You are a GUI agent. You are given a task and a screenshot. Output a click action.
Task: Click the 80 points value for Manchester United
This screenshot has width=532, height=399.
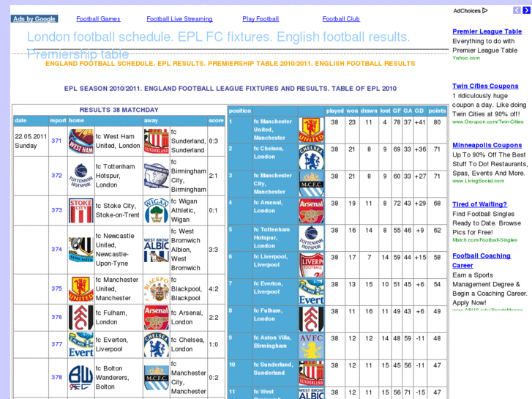click(x=437, y=122)
